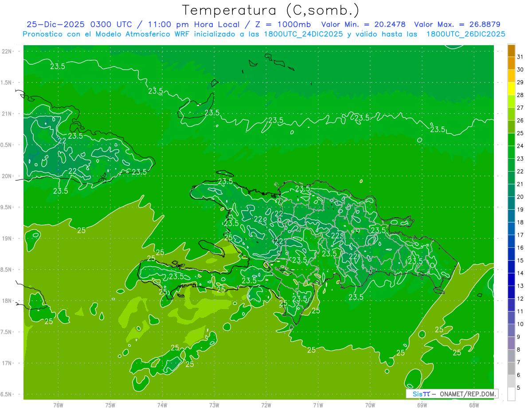The image size is (532, 411).
Task: Click the '19N' latitude axis label
Action: point(7,239)
